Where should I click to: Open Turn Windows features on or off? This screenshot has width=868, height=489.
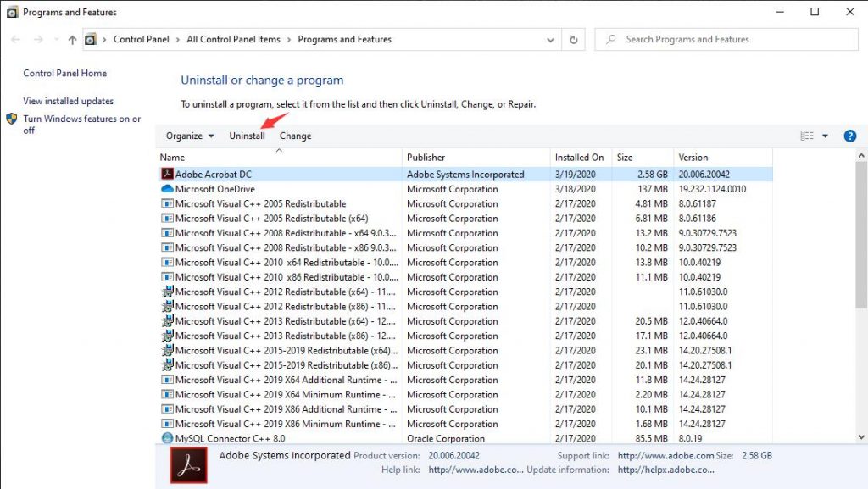[x=82, y=125]
